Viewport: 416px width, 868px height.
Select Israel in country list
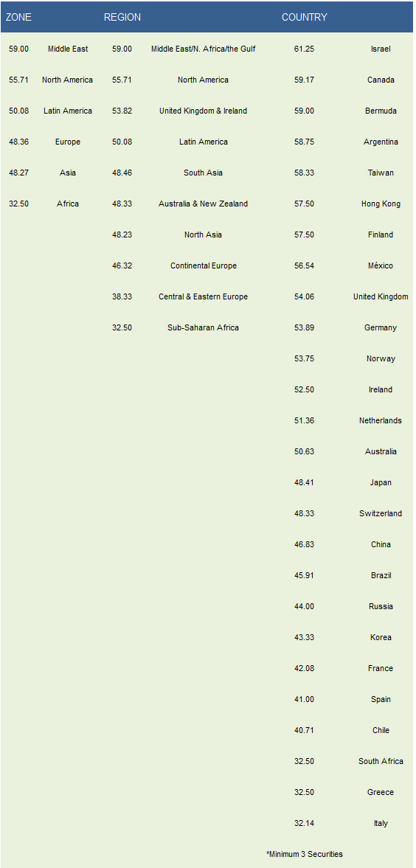tap(381, 49)
